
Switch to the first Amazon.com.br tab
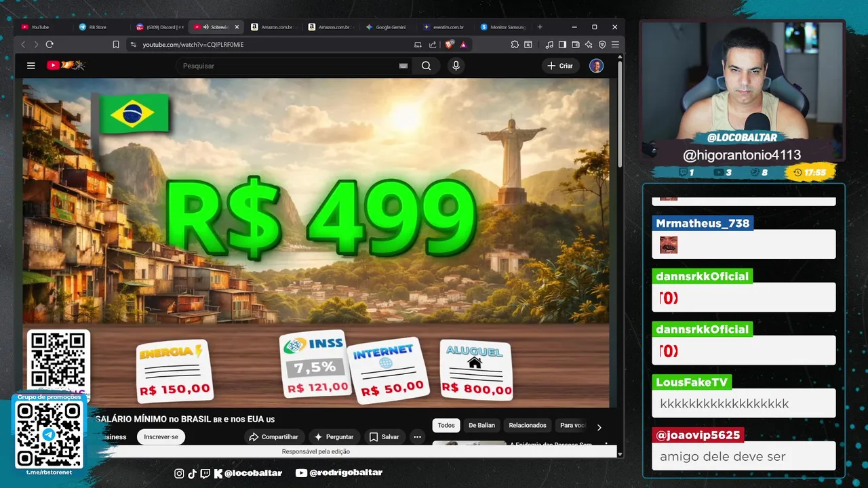(274, 27)
